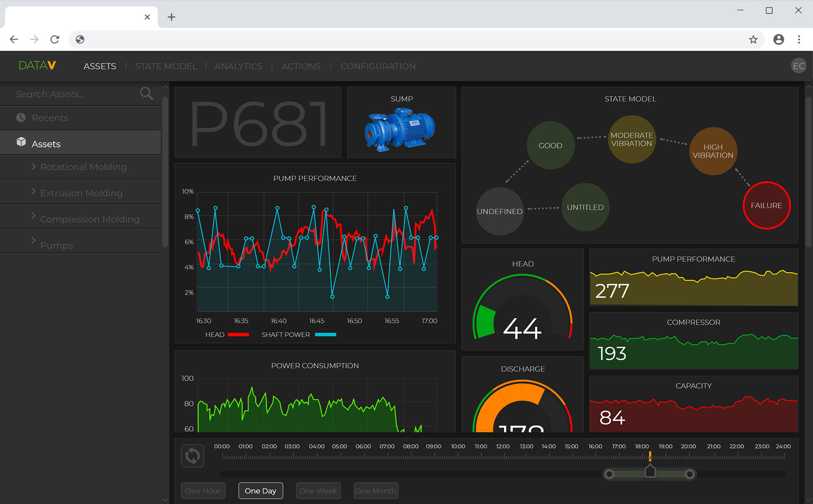
Task: Switch to the Analytics tab
Action: pyautogui.click(x=238, y=66)
